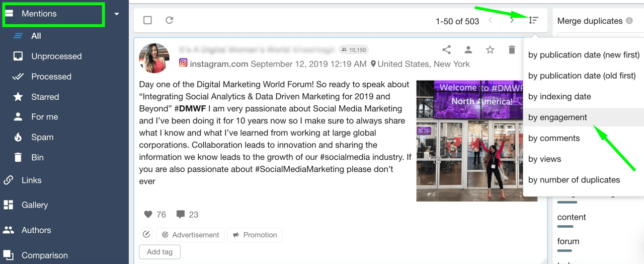Screen dimensions: 644x264
Task: Expand the Mentions dropdown arrow
Action: coord(117,14)
